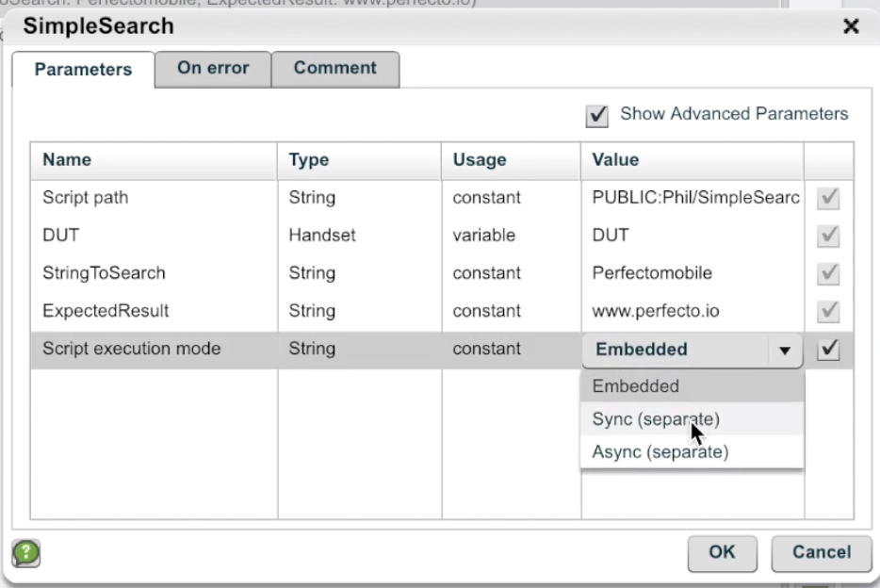Close the SimpleSearch dialog with X
This screenshot has width=880, height=588.
(851, 26)
